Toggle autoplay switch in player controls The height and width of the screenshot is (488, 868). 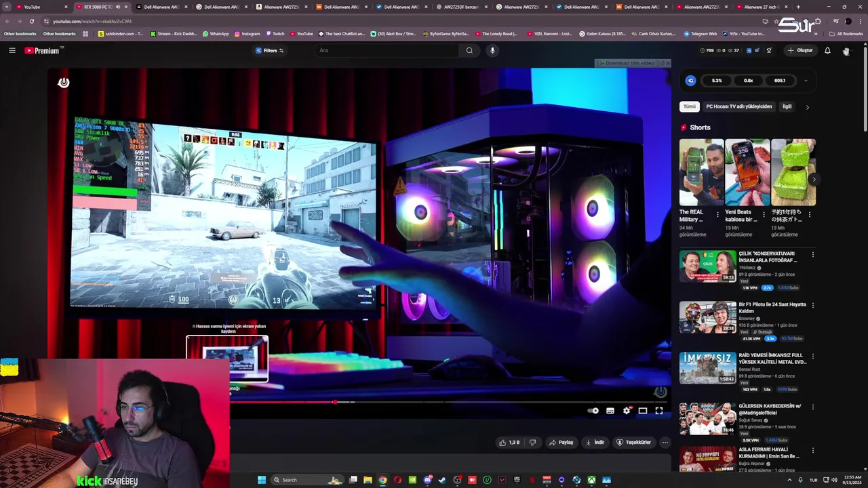(x=593, y=411)
